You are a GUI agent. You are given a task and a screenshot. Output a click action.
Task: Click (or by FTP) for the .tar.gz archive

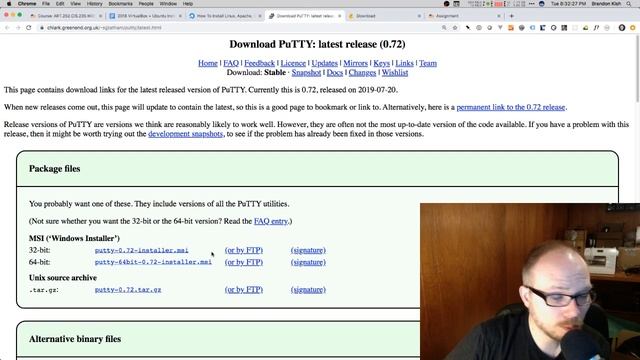[244, 289]
